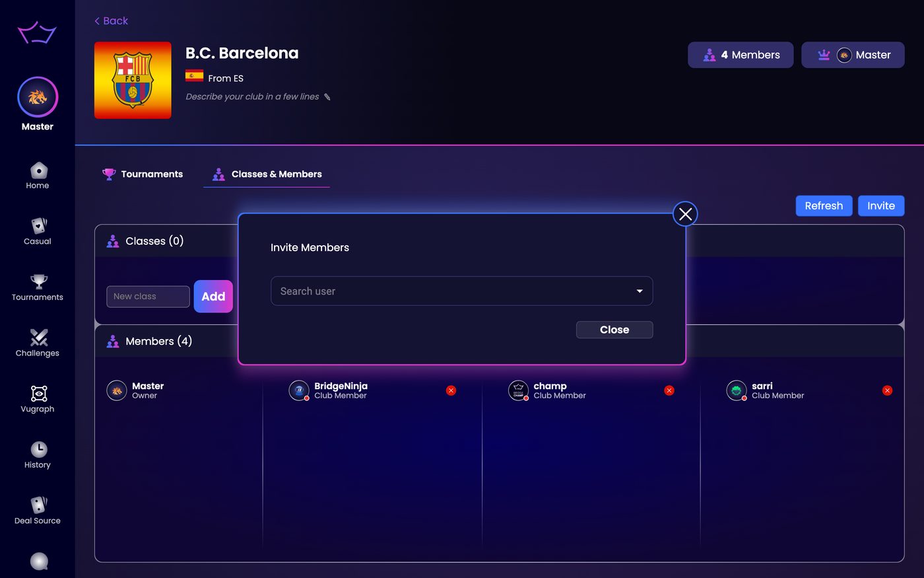
Task: Click the 'From ES' text
Action: coord(226,78)
